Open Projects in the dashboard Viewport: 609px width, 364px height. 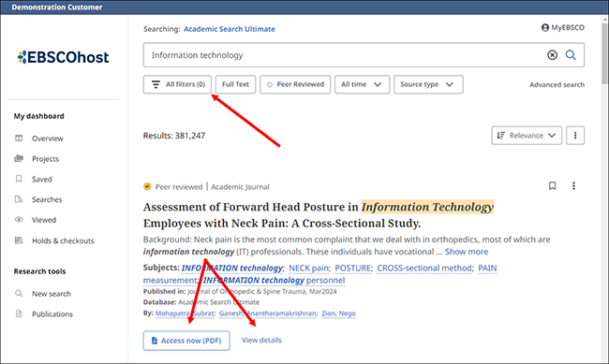point(45,159)
